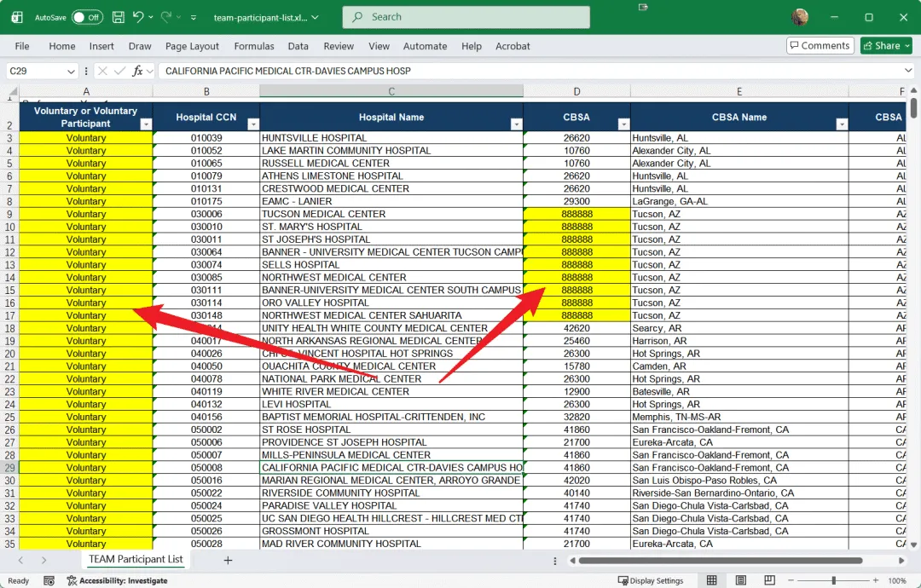This screenshot has height=588, width=921.
Task: Click next sheet navigation arrow
Action: (43, 561)
